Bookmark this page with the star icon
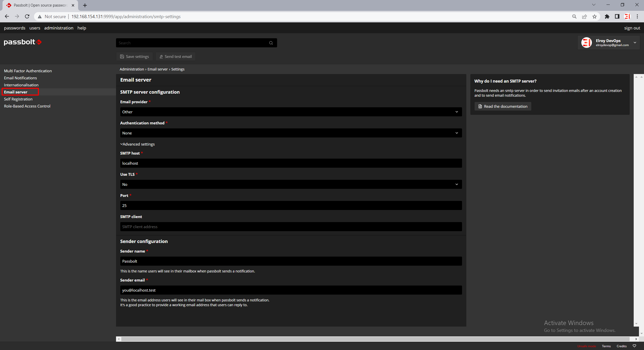 point(594,17)
